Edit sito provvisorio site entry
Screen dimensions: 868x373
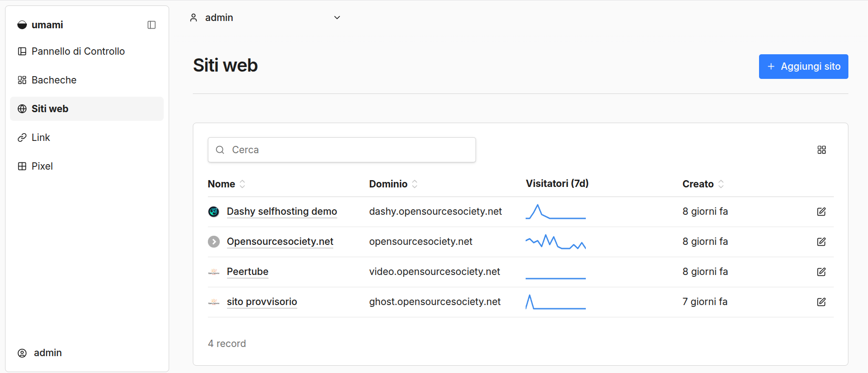[x=821, y=302]
